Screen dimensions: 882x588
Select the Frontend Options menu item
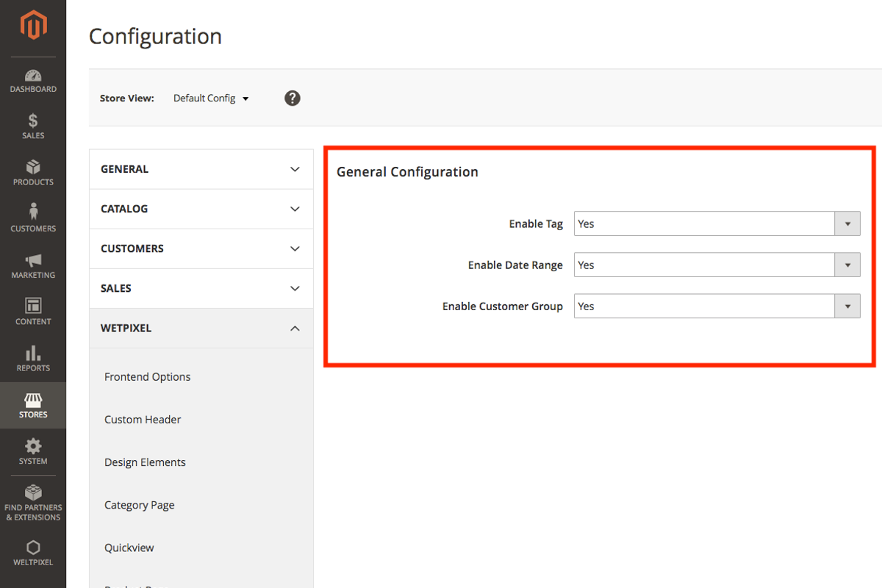click(x=147, y=376)
